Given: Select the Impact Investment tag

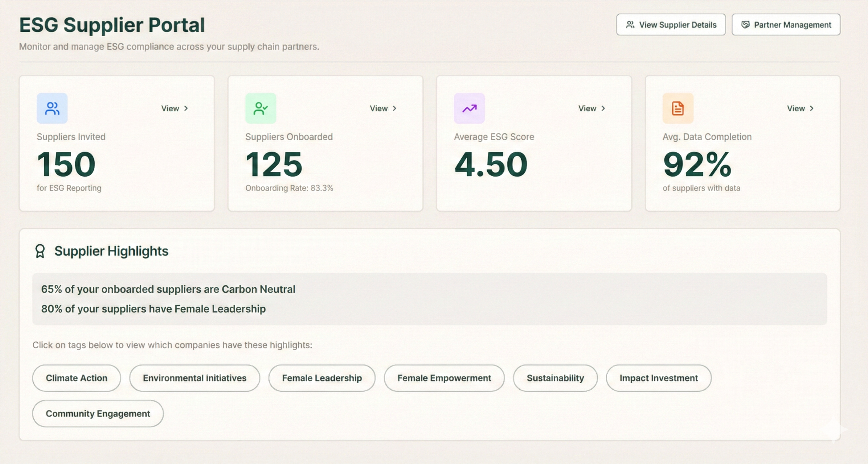Looking at the screenshot, I should (x=658, y=378).
